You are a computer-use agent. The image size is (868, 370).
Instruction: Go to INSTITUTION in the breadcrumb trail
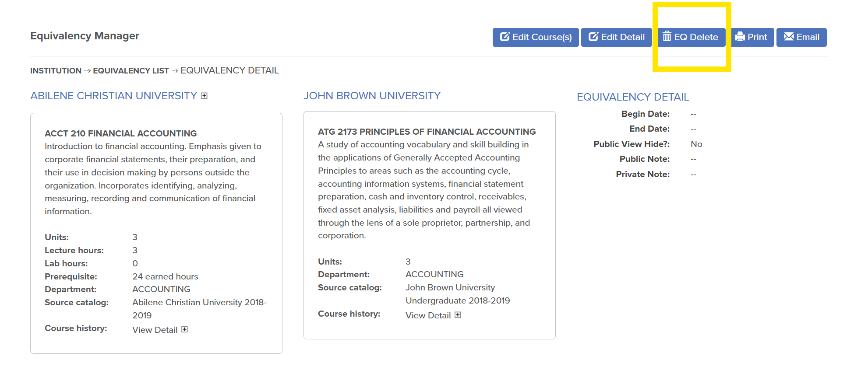pos(56,71)
